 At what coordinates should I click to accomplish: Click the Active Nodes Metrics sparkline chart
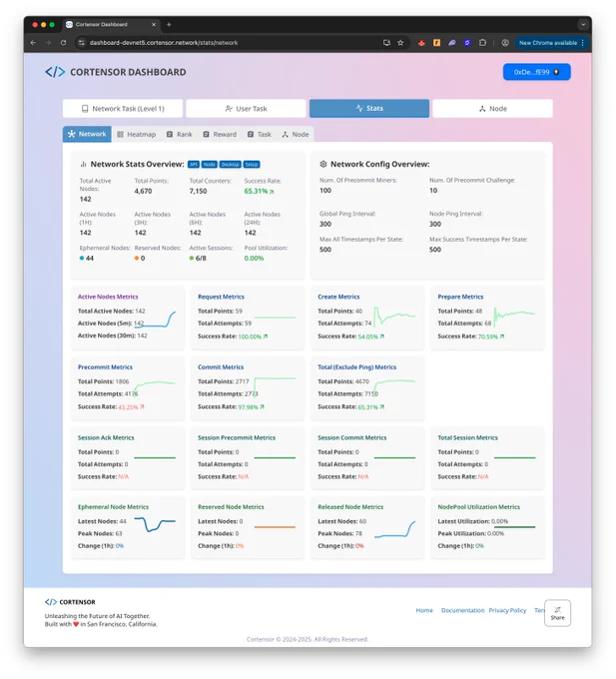(155, 320)
